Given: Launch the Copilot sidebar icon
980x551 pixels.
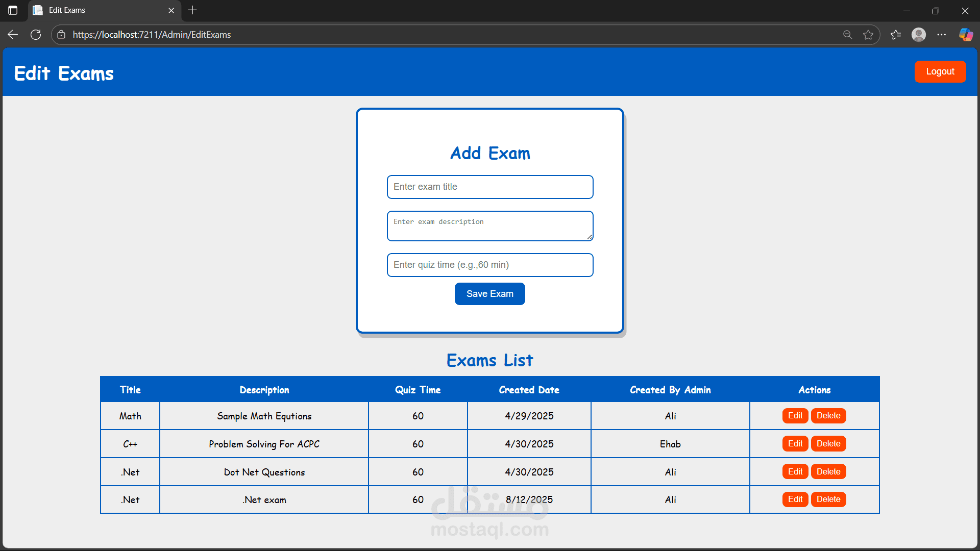Looking at the screenshot, I should click(966, 35).
